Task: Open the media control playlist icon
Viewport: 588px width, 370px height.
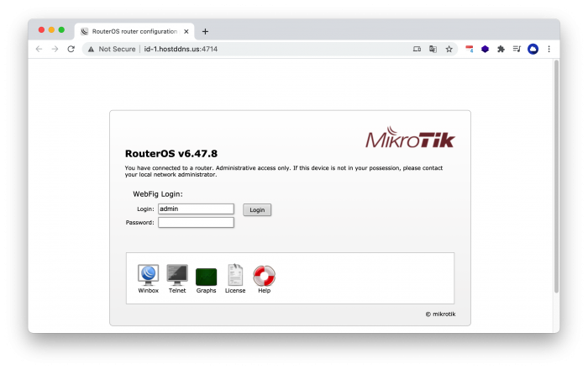Action: click(x=517, y=49)
